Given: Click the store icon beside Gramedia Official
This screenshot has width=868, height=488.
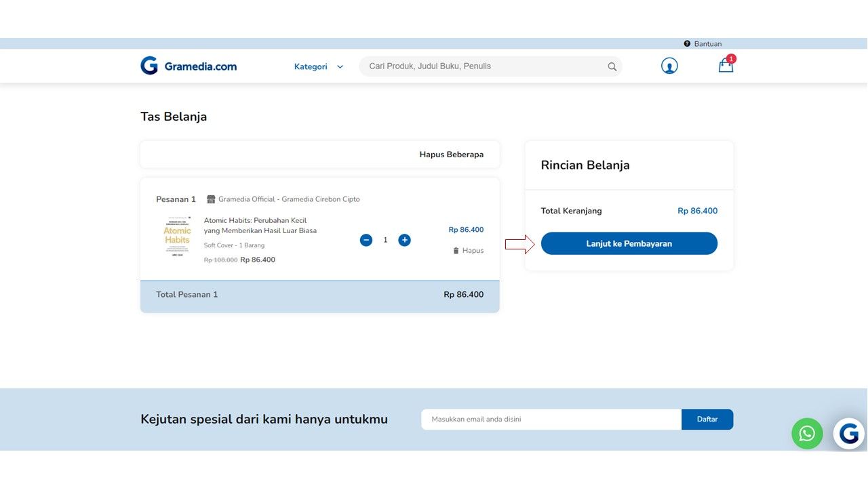Looking at the screenshot, I should 211,199.
